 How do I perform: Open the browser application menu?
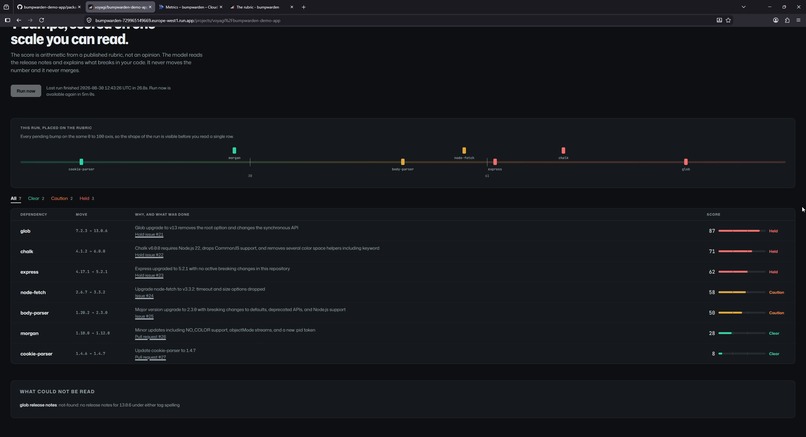coord(798,21)
